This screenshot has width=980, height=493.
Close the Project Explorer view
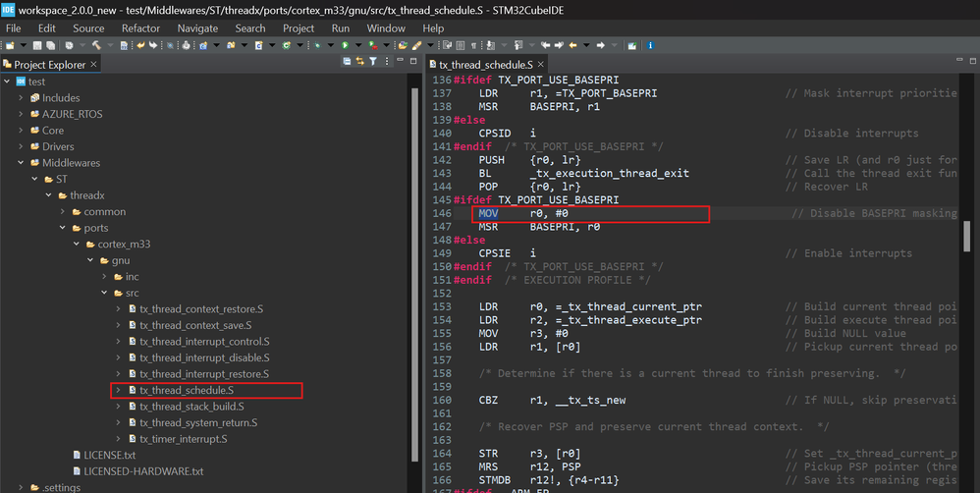pyautogui.click(x=93, y=65)
